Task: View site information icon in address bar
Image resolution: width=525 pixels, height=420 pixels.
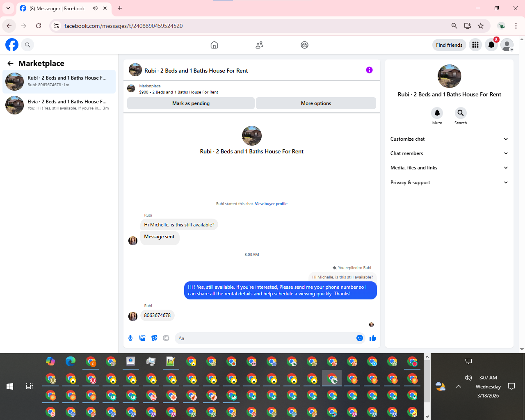Action: (x=56, y=26)
